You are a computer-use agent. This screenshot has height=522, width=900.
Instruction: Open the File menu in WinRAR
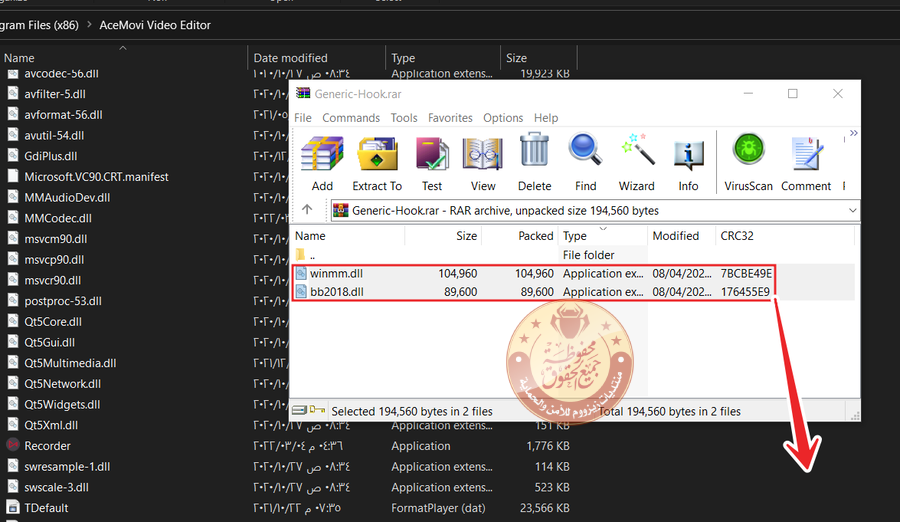(302, 118)
